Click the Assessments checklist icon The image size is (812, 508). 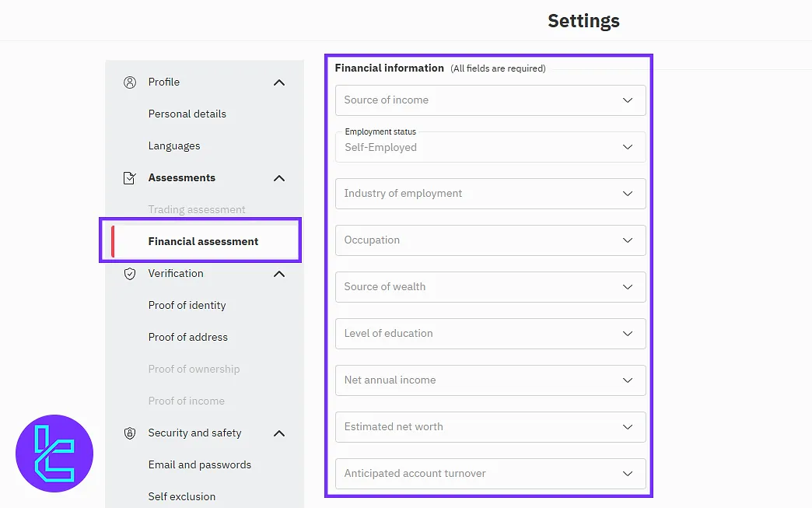tap(129, 178)
